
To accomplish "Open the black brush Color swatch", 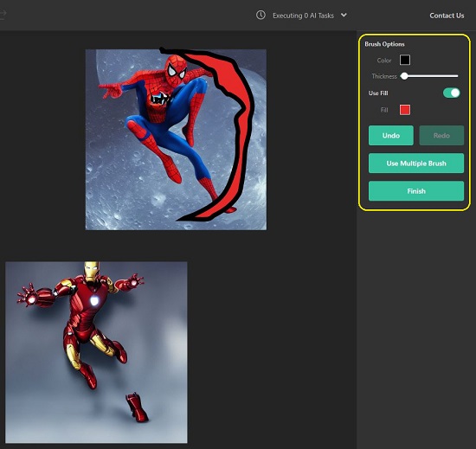I will (405, 60).
